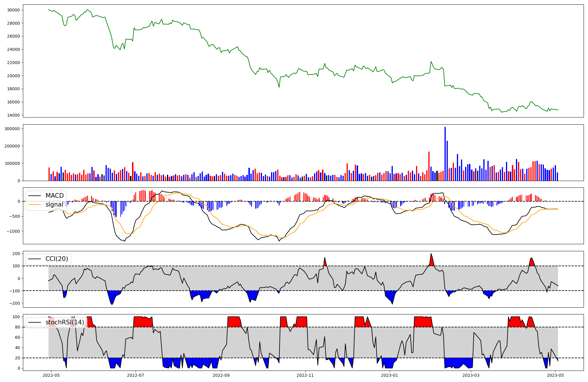Click the signal legend label
Image resolution: width=588 pixels, height=382 pixels.
54,205
